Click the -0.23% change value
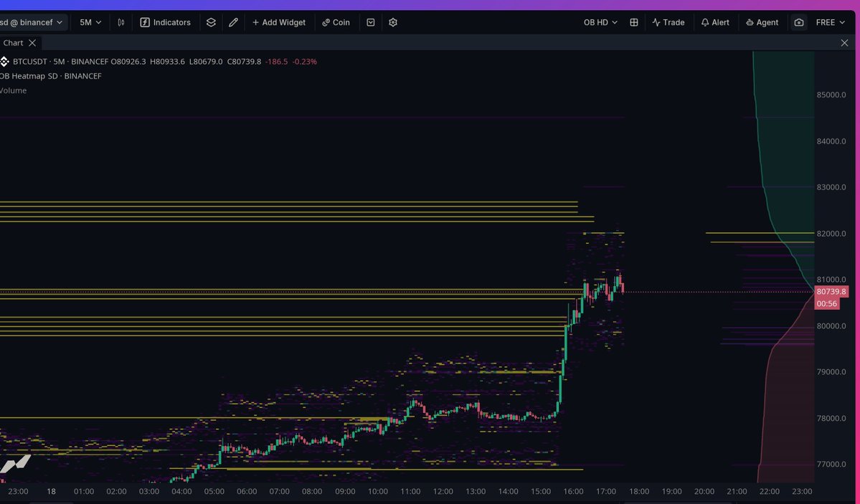860x504 pixels. pyautogui.click(x=304, y=62)
